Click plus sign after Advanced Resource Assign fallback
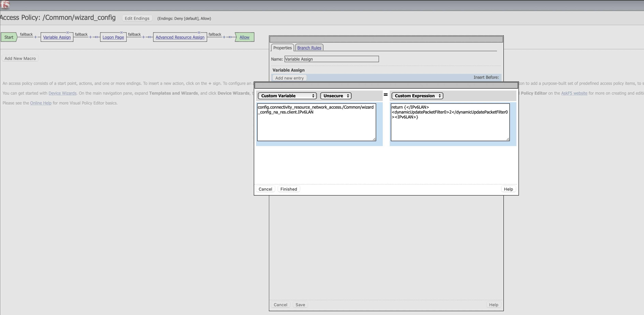The height and width of the screenshot is (315, 644). coord(224,37)
